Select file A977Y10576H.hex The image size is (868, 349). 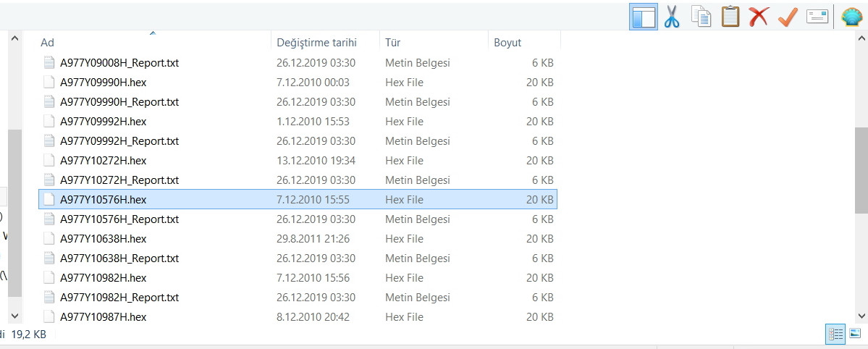pos(103,200)
